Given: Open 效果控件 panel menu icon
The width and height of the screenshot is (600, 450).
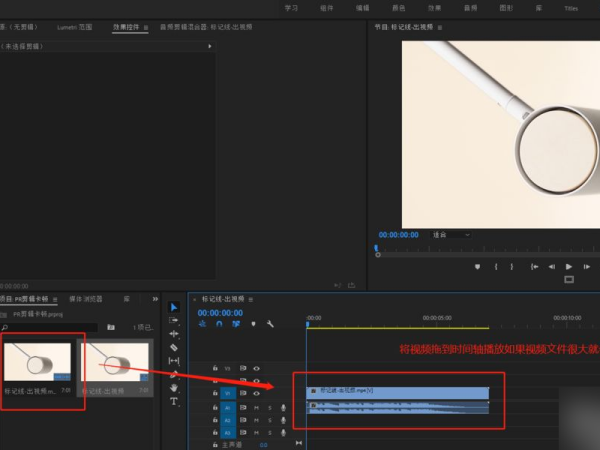Looking at the screenshot, I should (x=147, y=29).
